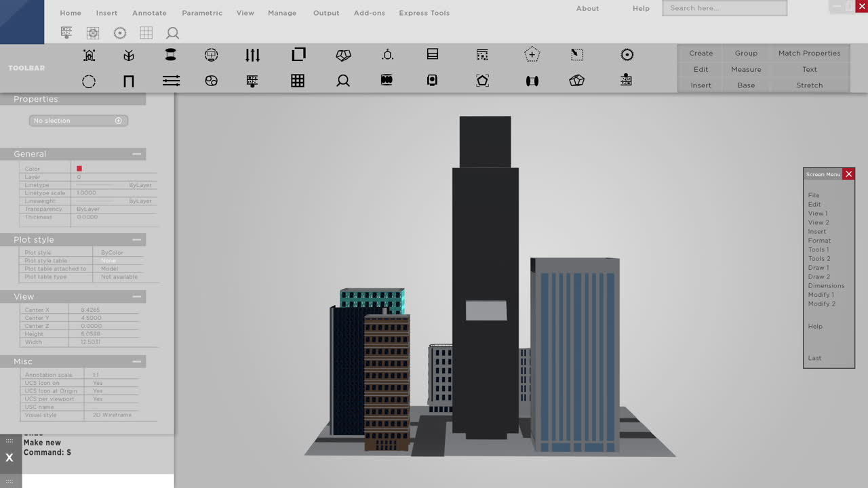Select Modify 2 in the Screen Menu
The image size is (868, 488).
click(x=821, y=304)
